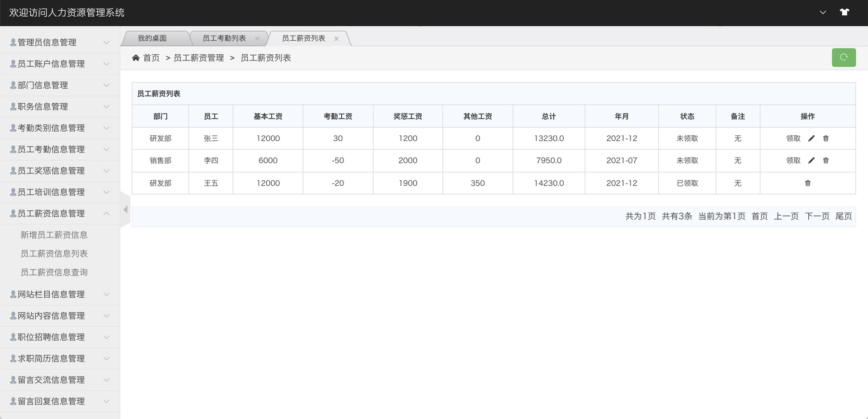This screenshot has width=868, height=419.
Task: Open 员工薪资信息列表 submenu item
Action: [x=54, y=253]
